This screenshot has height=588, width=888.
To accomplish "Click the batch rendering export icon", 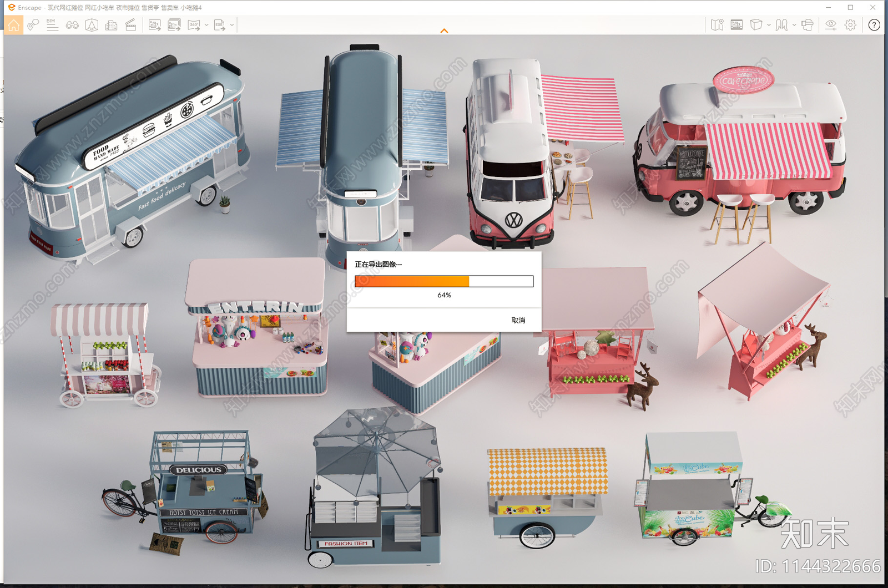I will [174, 25].
